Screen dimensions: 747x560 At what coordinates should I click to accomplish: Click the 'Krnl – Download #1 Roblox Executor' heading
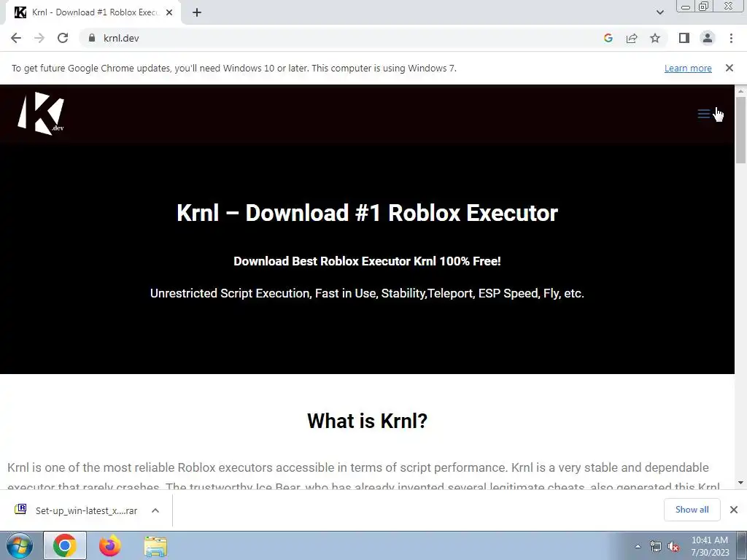coord(368,213)
